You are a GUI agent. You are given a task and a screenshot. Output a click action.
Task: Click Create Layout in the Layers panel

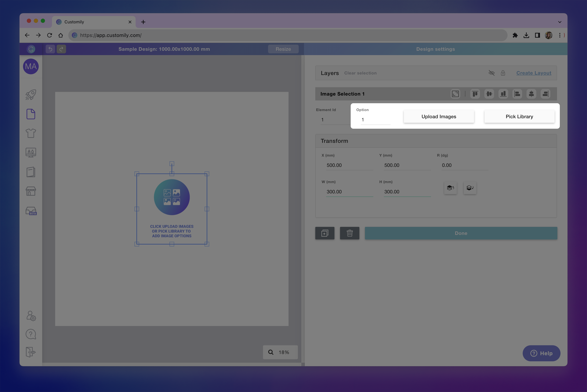534,73
